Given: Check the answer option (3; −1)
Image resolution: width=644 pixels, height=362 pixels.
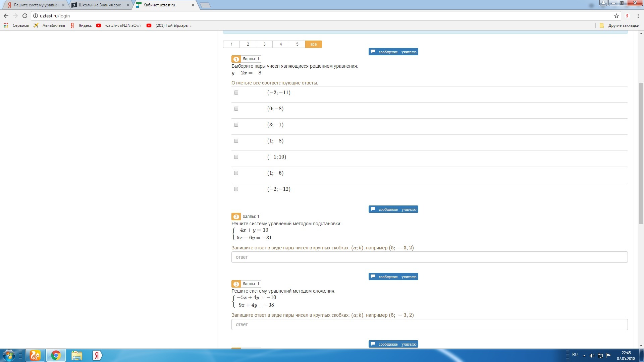Looking at the screenshot, I should (236, 125).
